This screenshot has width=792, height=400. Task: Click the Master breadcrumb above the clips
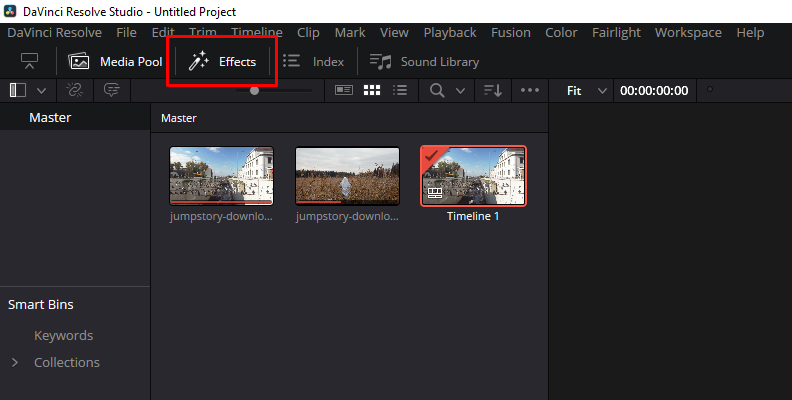point(179,118)
